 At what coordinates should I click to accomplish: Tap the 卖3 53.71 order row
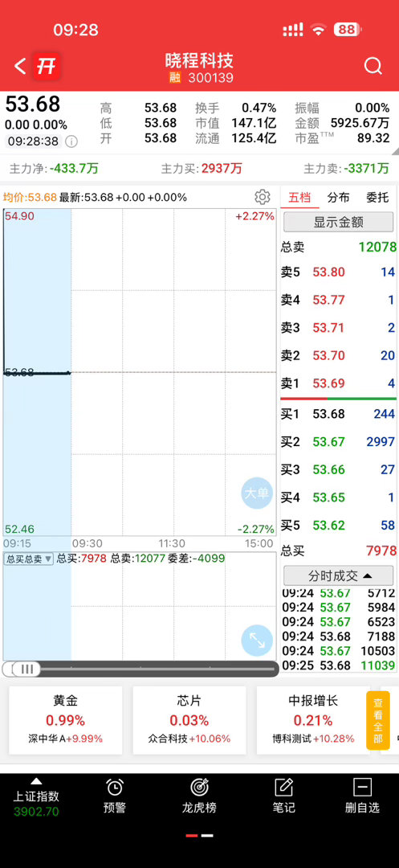tap(338, 328)
